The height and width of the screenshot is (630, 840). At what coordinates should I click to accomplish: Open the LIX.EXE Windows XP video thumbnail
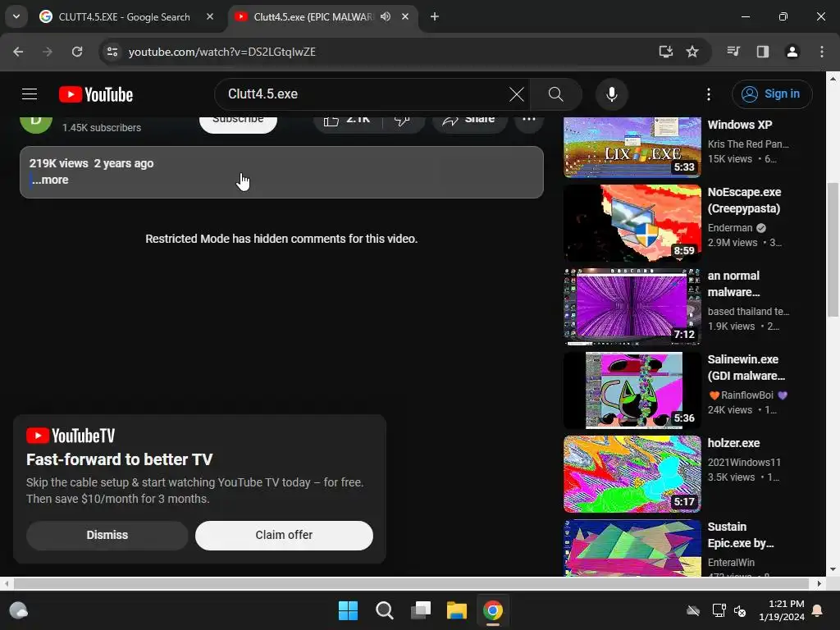(632, 148)
